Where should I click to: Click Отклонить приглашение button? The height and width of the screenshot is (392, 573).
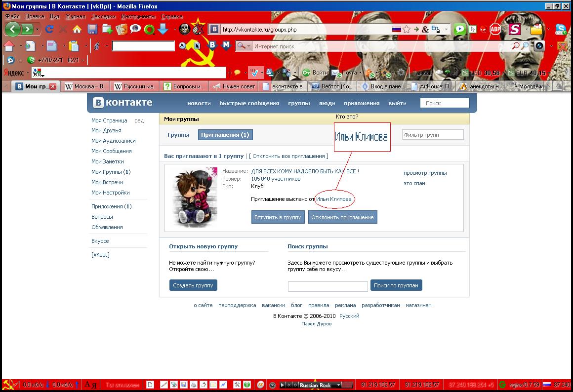click(x=342, y=217)
